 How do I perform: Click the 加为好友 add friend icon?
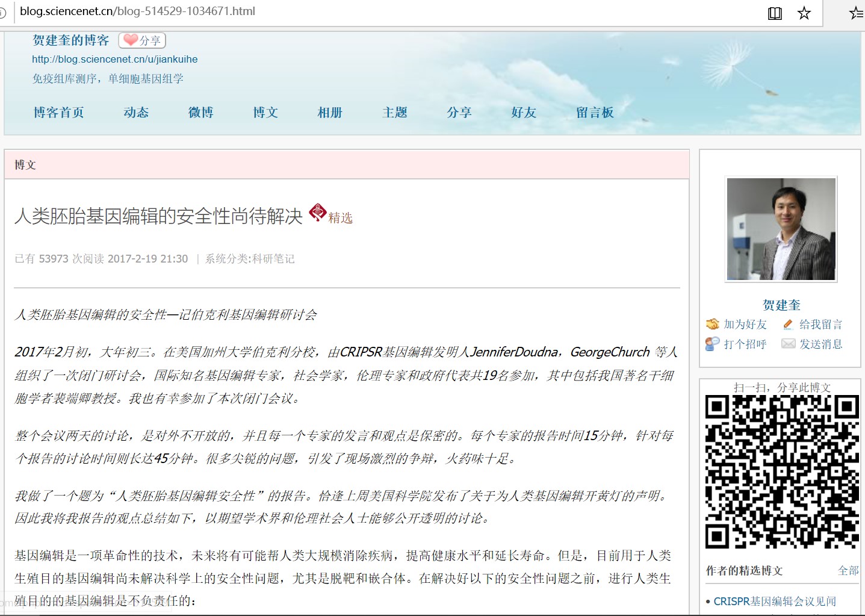click(713, 324)
